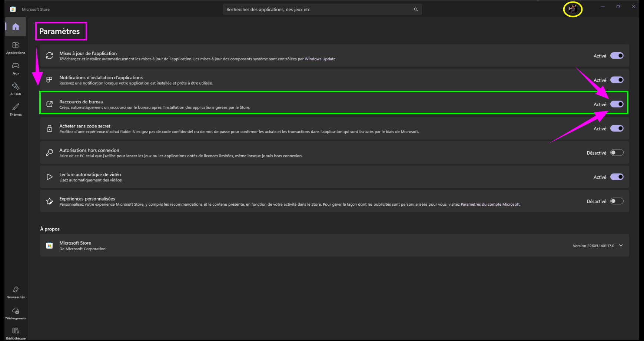Open Paramètres du compte Microsoft link

(x=490, y=204)
